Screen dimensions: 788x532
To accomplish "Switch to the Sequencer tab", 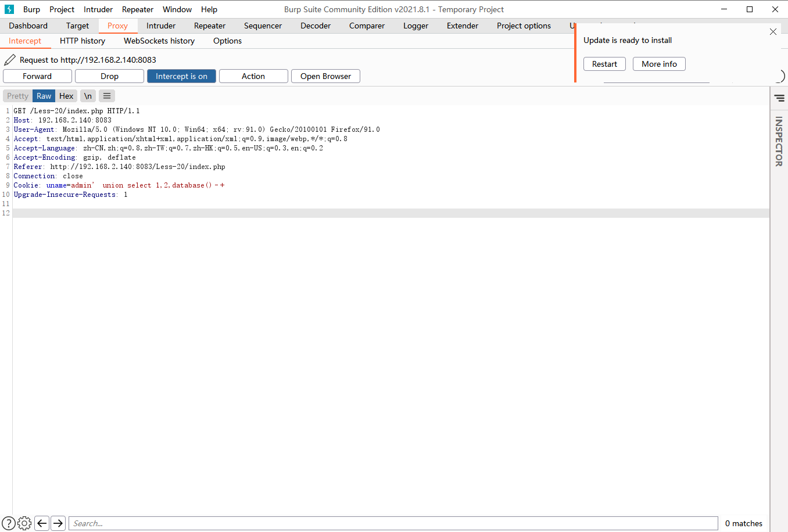I will (263, 26).
